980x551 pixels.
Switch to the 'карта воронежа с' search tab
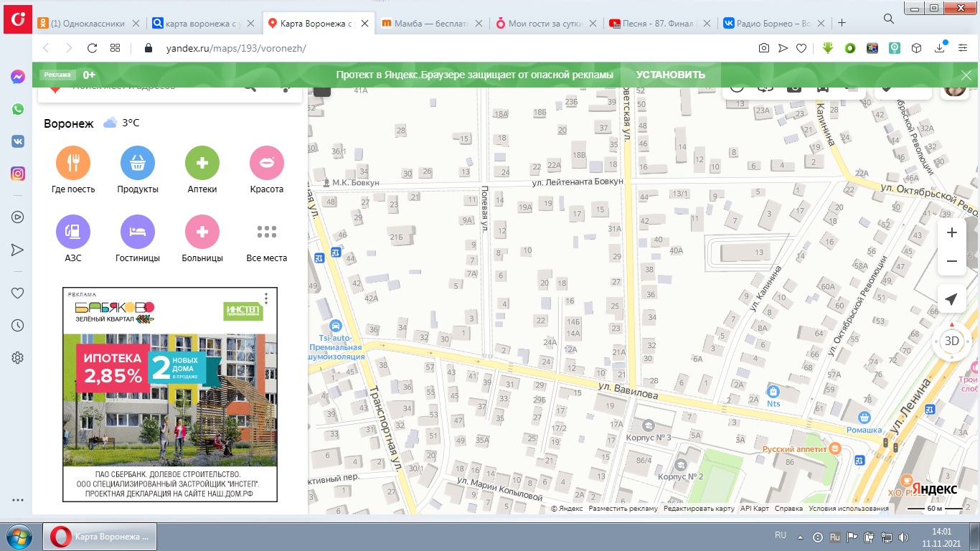(x=204, y=23)
